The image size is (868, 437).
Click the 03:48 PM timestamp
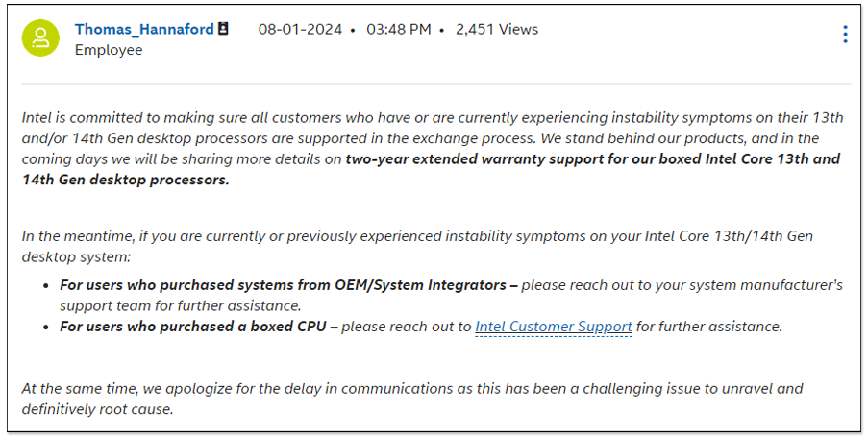(399, 30)
